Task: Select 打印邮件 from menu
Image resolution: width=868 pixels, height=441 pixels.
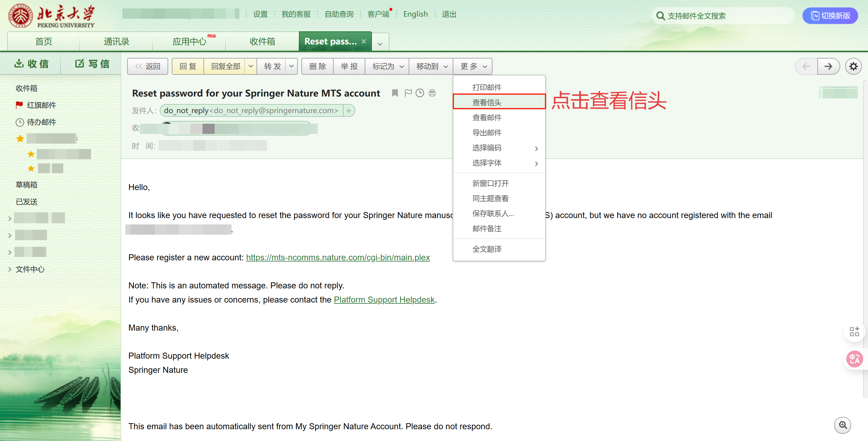Action: [x=499, y=87]
